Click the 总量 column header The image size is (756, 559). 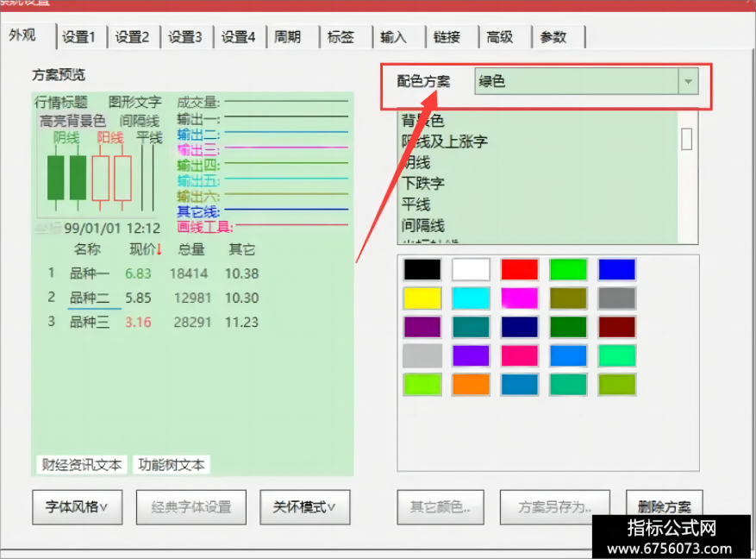(x=191, y=249)
